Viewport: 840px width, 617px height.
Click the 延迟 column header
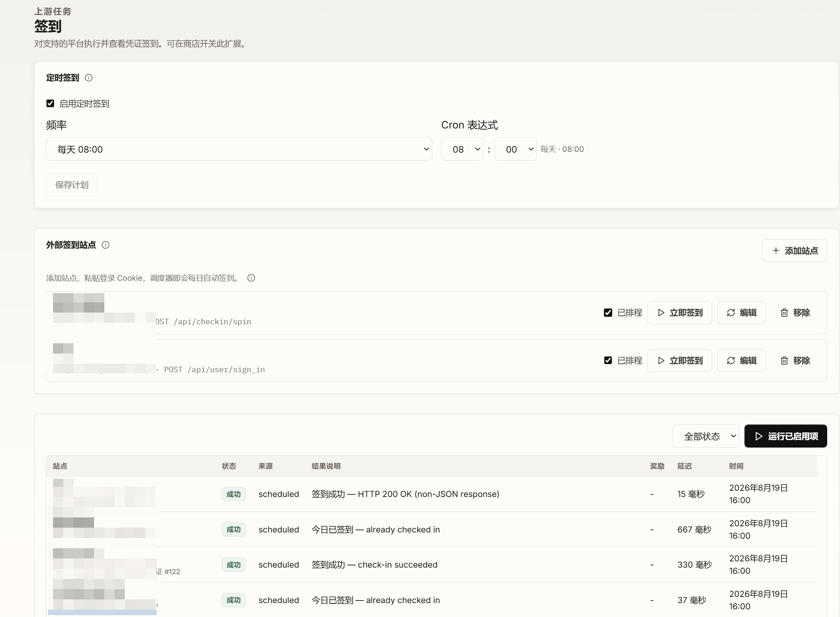click(x=684, y=466)
